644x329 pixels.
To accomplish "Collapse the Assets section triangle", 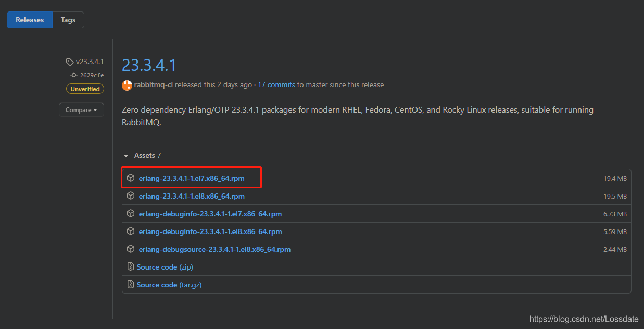I will tap(126, 156).
